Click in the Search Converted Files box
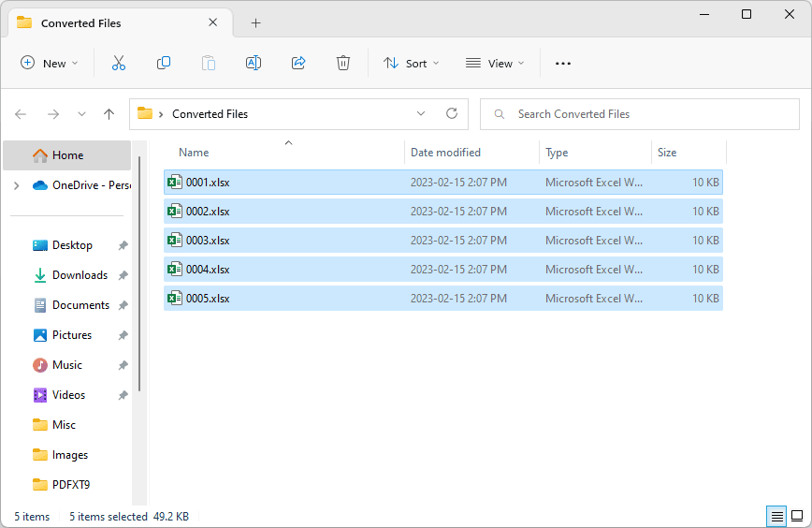Screen dimensions: 812x528 (640, 114)
